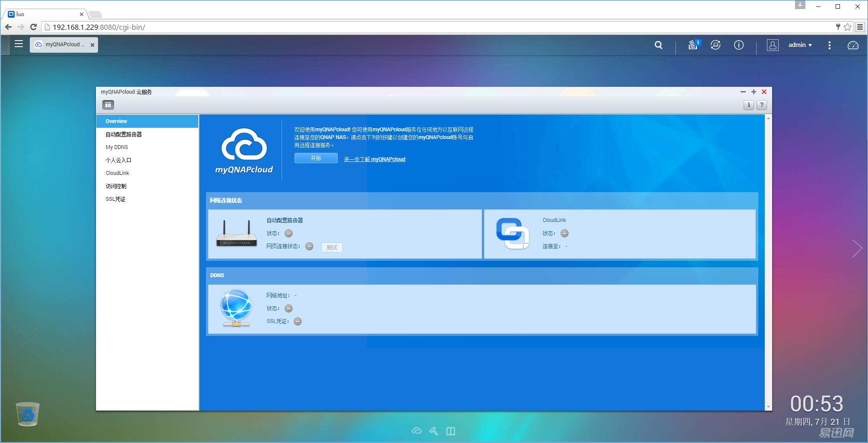Maximize the myQNAPcloud window
The image size is (868, 443).
point(754,92)
